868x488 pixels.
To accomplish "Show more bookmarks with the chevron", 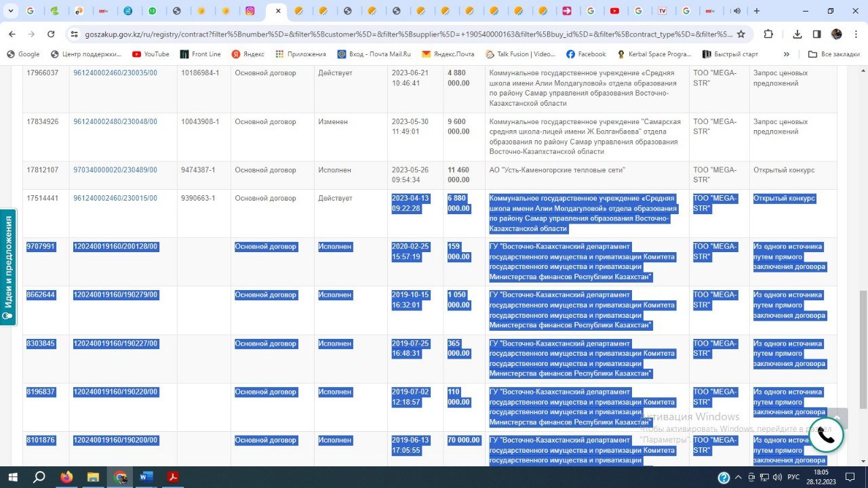I will pyautogui.click(x=787, y=54).
